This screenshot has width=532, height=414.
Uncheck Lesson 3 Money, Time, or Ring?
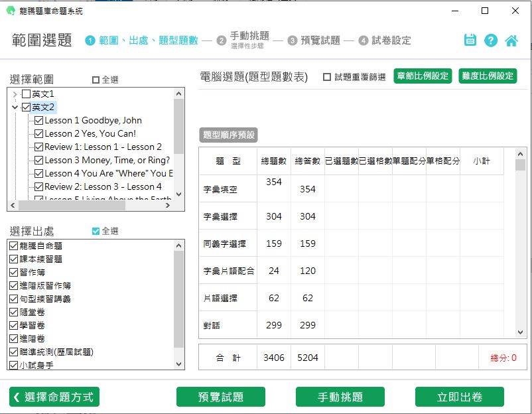click(38, 160)
